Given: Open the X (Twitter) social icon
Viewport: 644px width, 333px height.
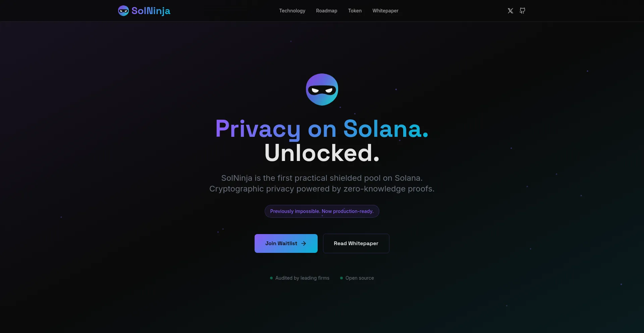Looking at the screenshot, I should [x=511, y=11].
